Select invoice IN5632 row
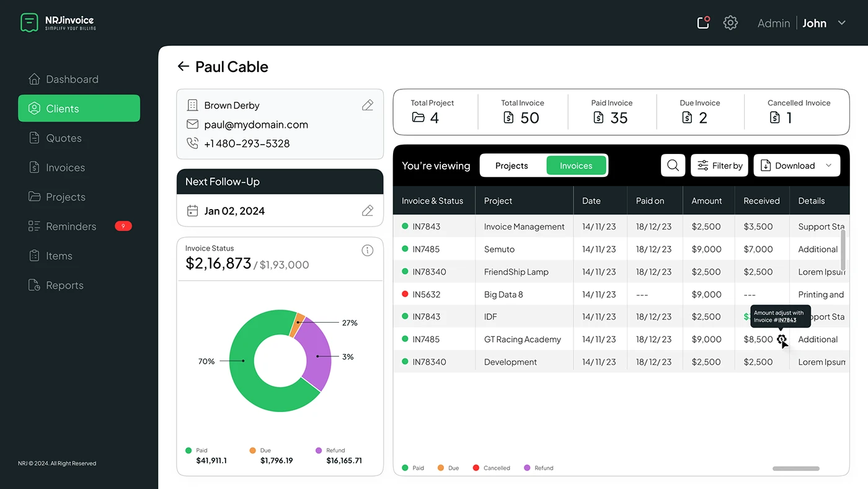 [621, 294]
